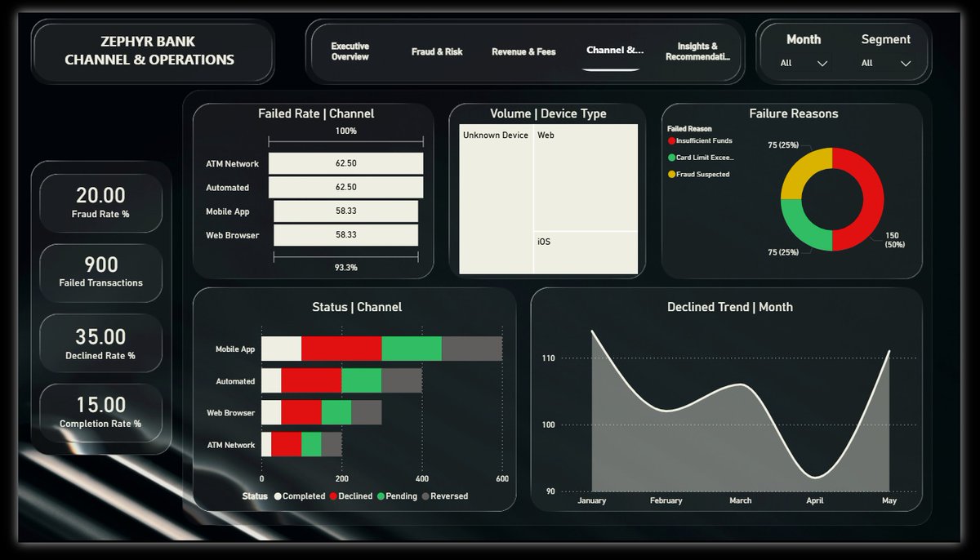Click the Volume | Device Type chart title

[x=548, y=113]
